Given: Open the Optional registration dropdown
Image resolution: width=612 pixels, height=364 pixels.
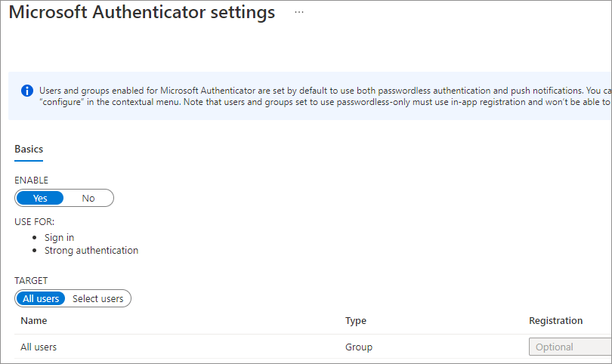Looking at the screenshot, I should 570,347.
